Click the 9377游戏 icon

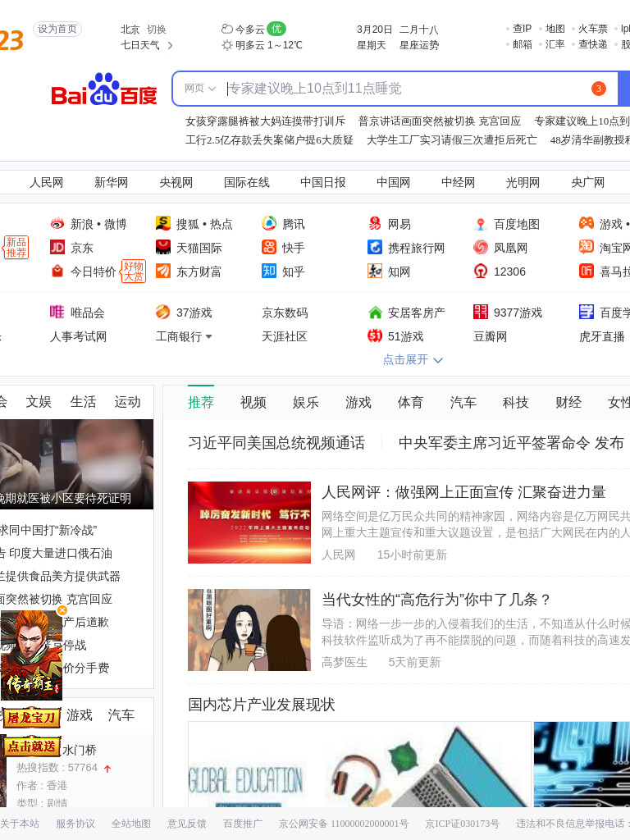coord(481,312)
